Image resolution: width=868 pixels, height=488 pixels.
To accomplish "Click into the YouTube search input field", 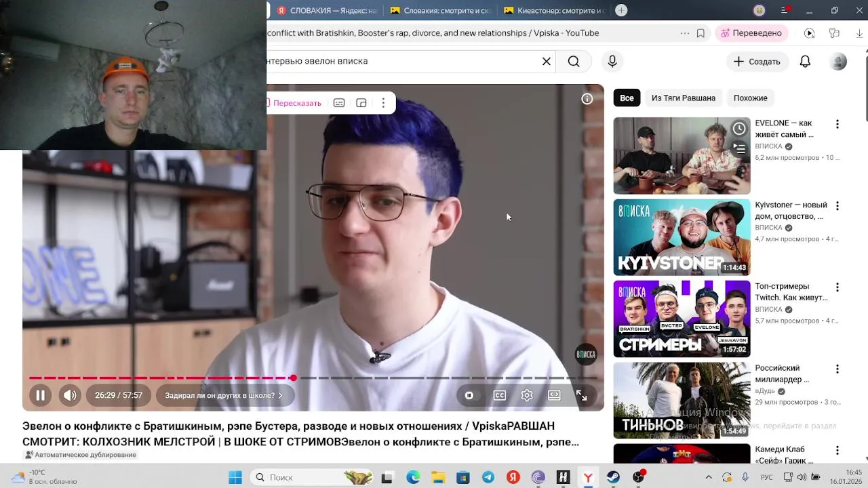I will coord(403,61).
